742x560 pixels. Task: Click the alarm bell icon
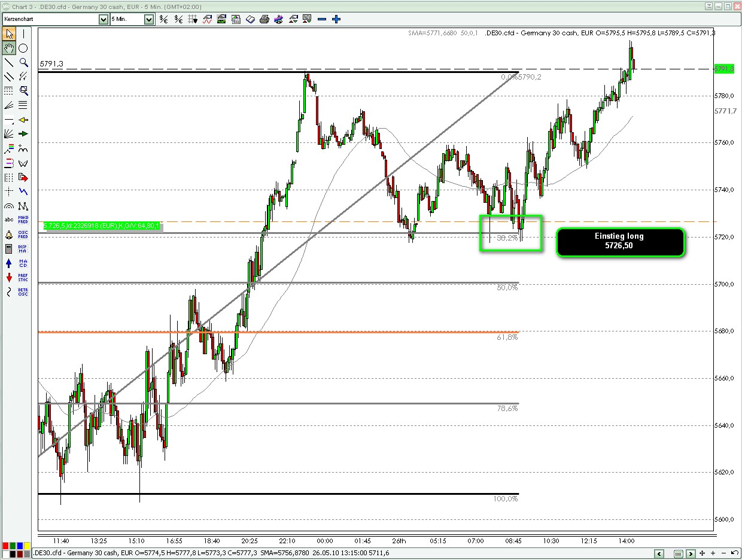click(9, 235)
